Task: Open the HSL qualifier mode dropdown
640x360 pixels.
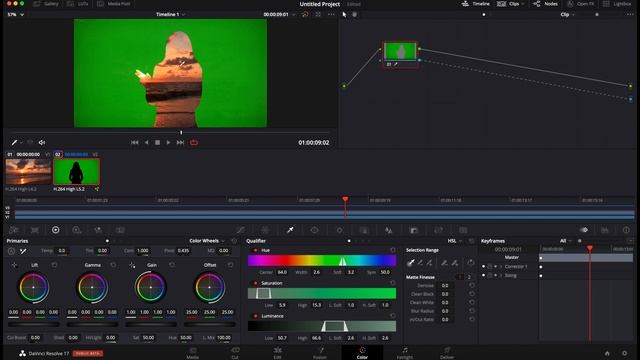Action: pos(455,241)
